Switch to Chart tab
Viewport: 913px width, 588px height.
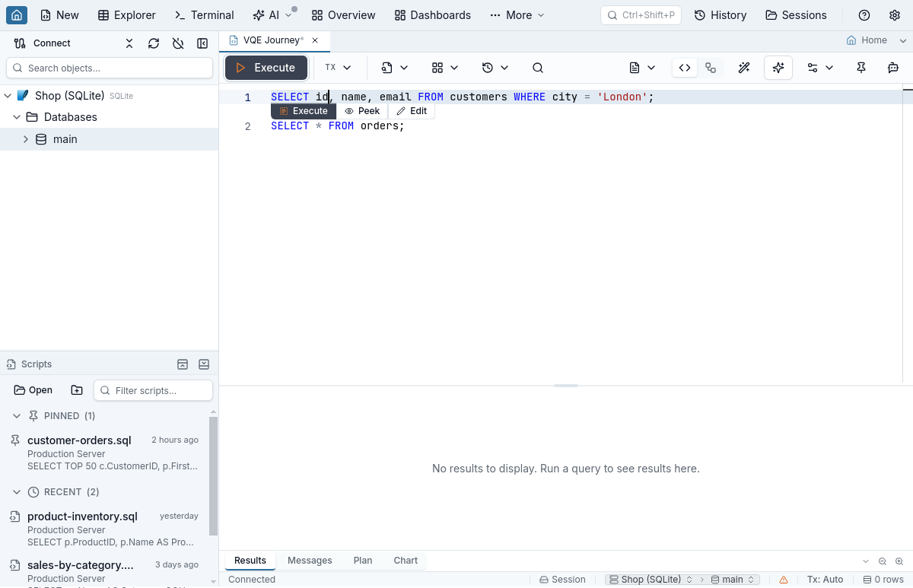406,561
